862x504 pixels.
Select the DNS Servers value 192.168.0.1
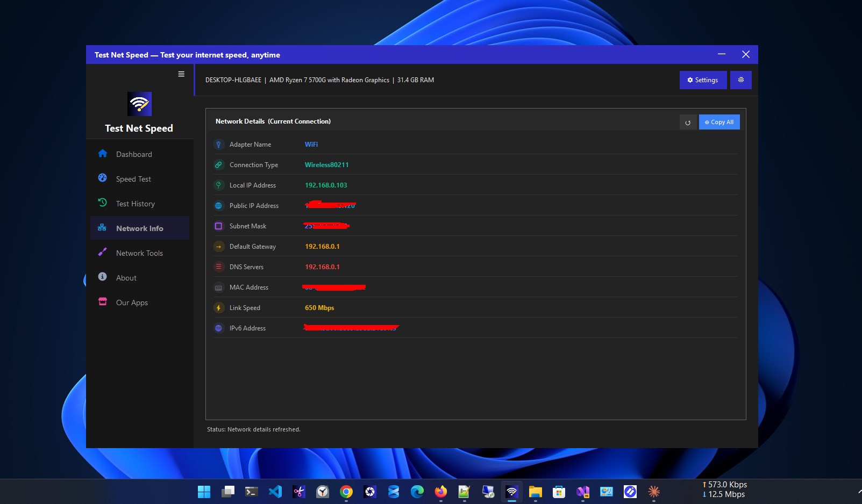coord(322,267)
